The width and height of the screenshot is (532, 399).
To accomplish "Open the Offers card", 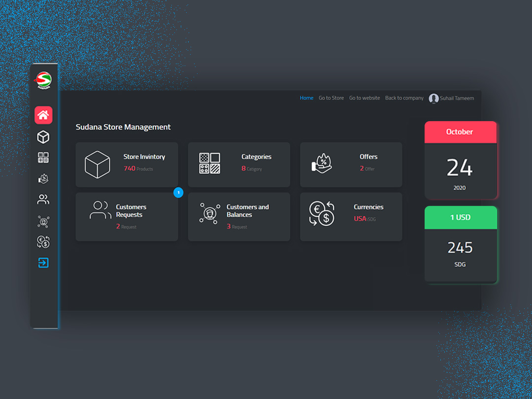I will pos(351,165).
